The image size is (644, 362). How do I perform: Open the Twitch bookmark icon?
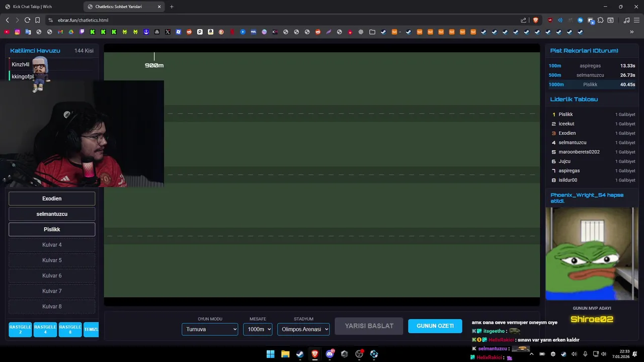(82, 32)
